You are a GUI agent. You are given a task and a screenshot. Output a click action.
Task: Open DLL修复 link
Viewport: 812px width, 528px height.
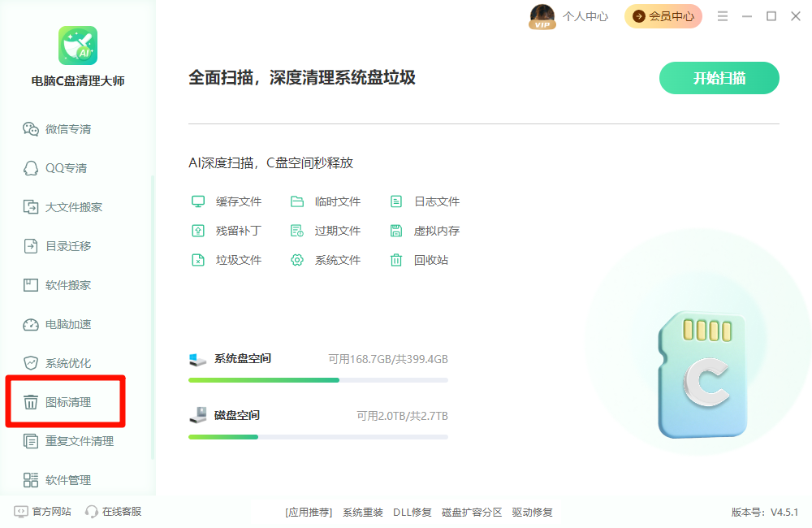(x=412, y=513)
